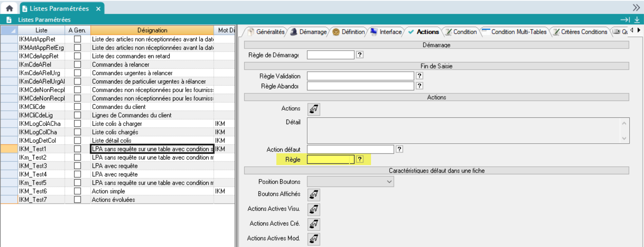This screenshot has height=247, width=644.
Task: Open Actions Actives Cré. hand icon
Action: coord(314,224)
